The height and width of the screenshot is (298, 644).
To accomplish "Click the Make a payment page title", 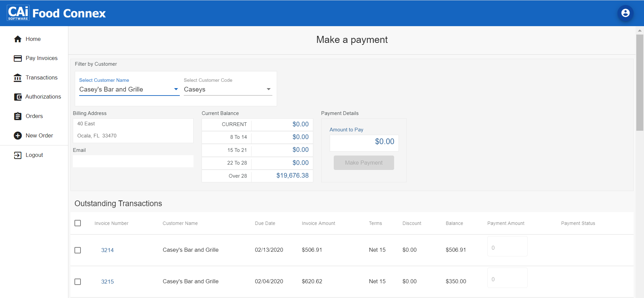I will pyautogui.click(x=352, y=40).
